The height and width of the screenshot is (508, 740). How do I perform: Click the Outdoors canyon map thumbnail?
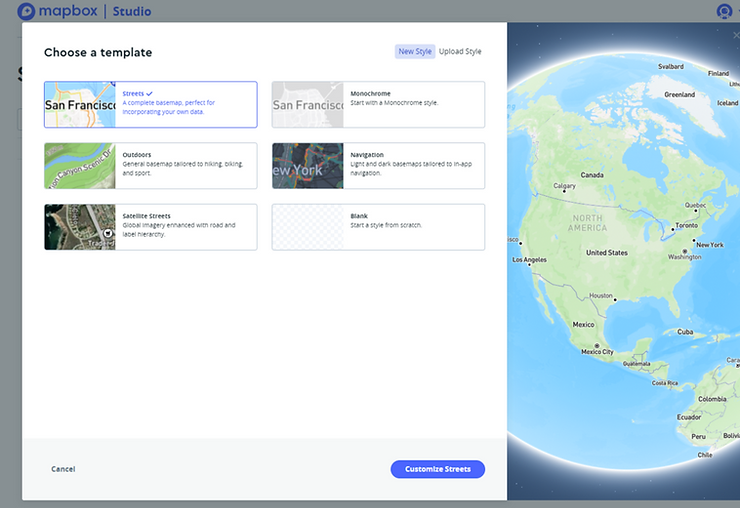click(80, 166)
